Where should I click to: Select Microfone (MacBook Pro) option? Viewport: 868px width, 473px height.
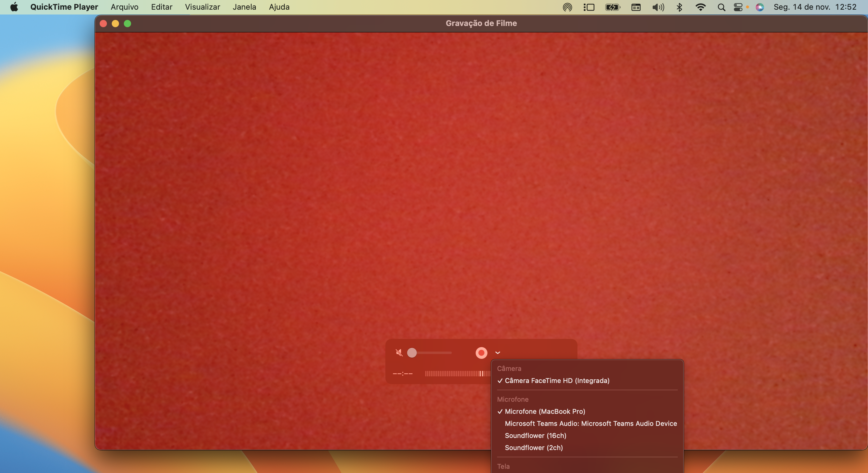click(545, 411)
